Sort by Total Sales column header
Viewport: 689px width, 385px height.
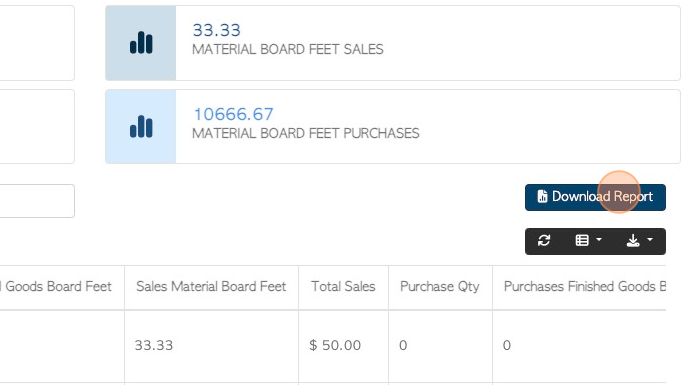point(343,287)
